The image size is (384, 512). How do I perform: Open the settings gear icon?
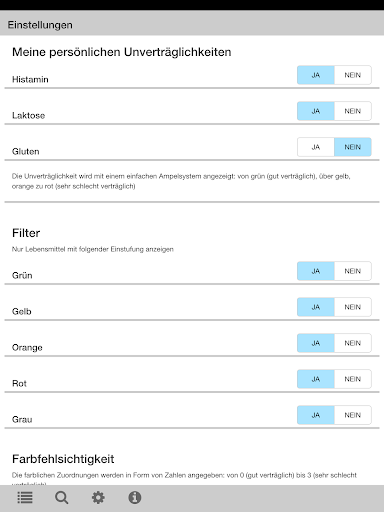tap(98, 498)
